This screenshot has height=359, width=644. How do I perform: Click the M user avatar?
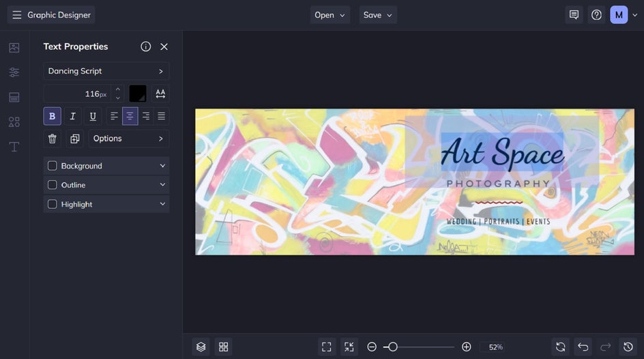(619, 15)
